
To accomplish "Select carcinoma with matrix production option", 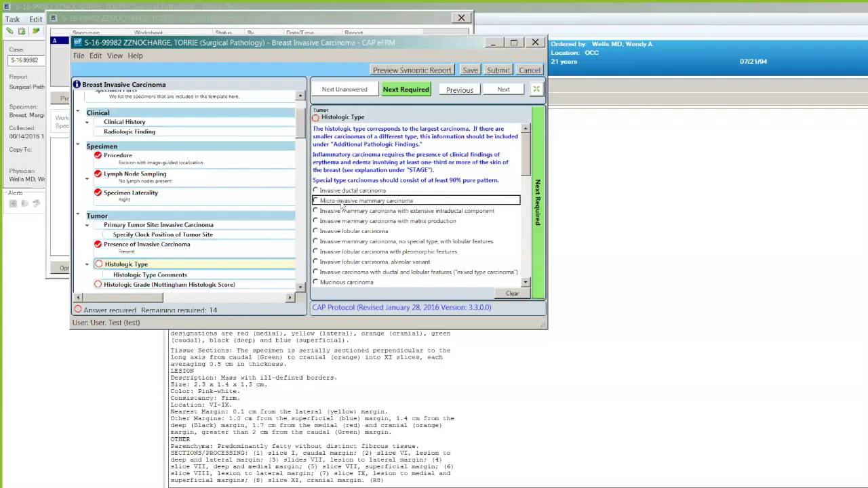I will coord(315,221).
